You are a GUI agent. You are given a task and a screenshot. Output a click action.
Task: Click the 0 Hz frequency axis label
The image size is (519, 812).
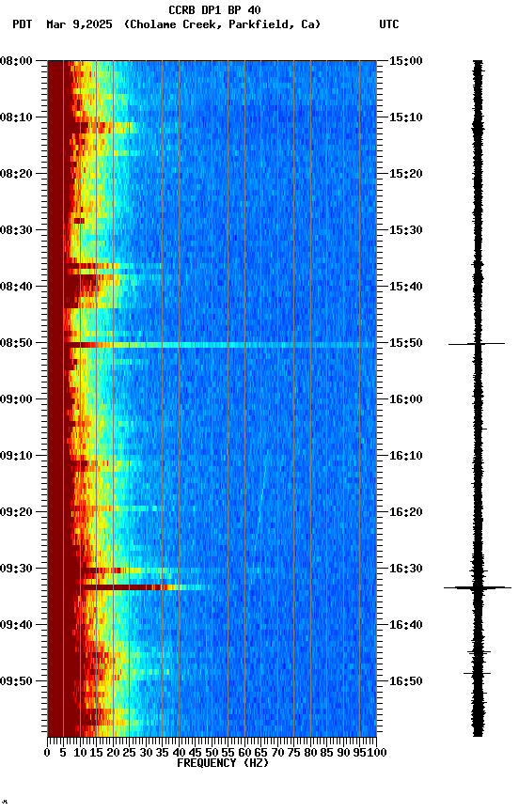[47, 753]
